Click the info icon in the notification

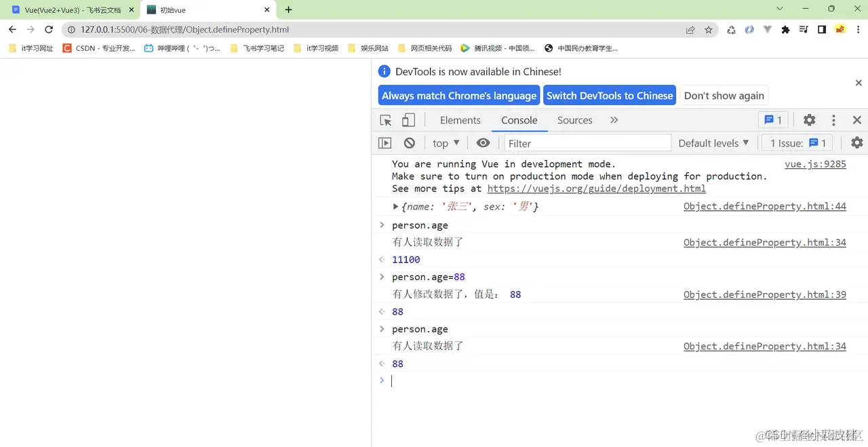[384, 71]
